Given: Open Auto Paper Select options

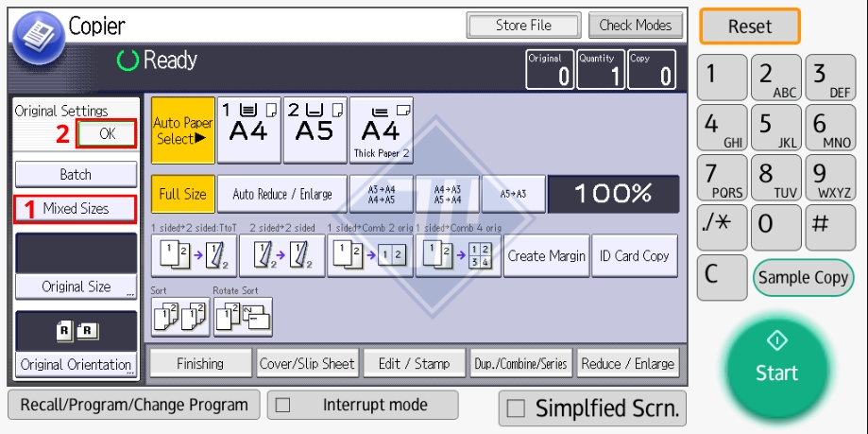Looking at the screenshot, I should tap(182, 130).
